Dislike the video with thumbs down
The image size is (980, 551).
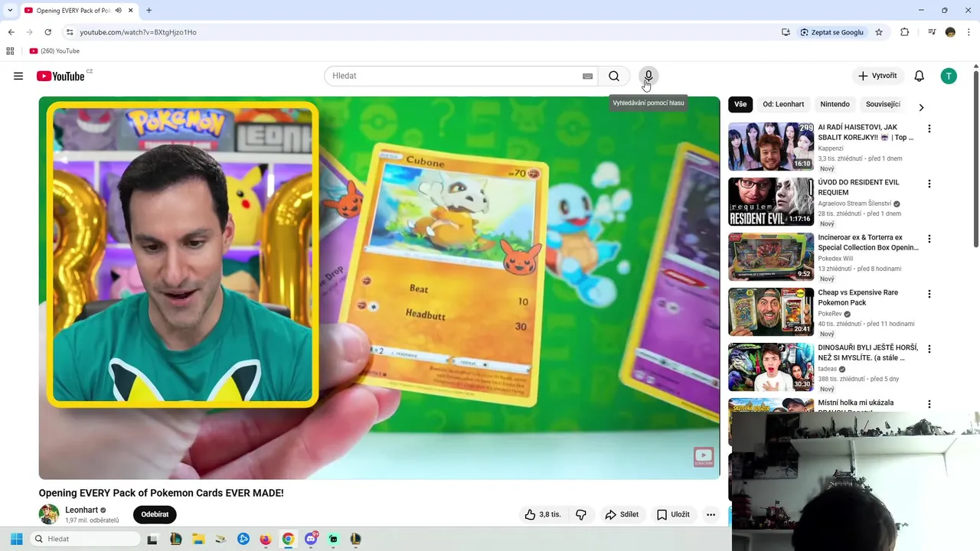point(581,514)
